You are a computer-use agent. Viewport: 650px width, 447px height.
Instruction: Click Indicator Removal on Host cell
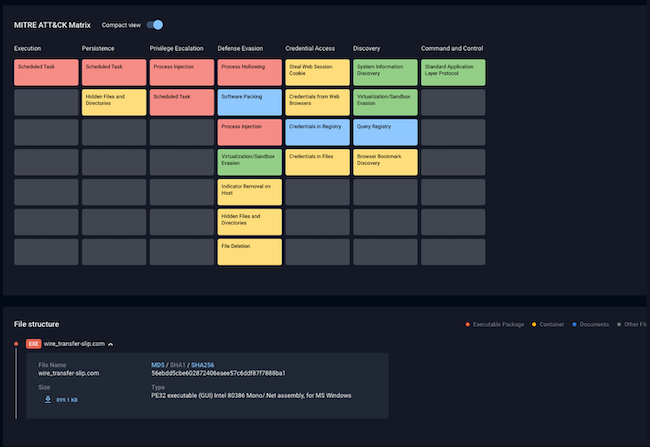[250, 192]
